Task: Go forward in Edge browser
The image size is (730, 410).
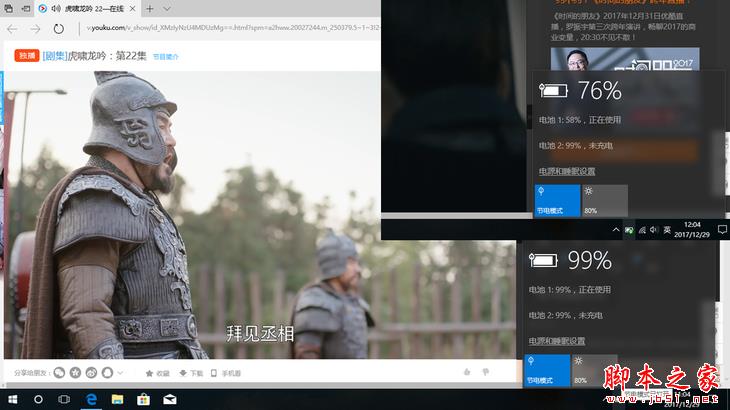Action: 35,29
